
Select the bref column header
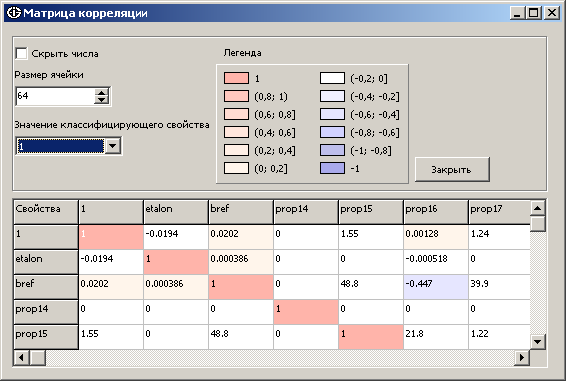241,212
